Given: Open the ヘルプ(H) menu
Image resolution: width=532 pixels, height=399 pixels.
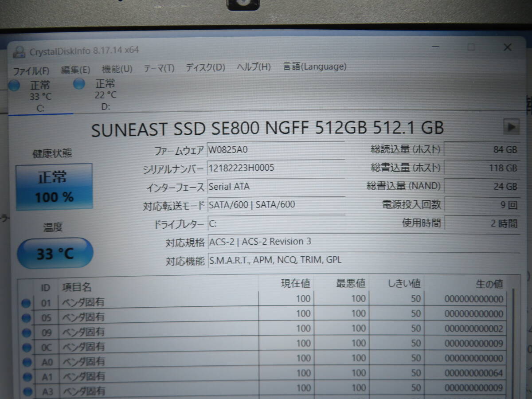Looking at the screenshot, I should [254, 67].
